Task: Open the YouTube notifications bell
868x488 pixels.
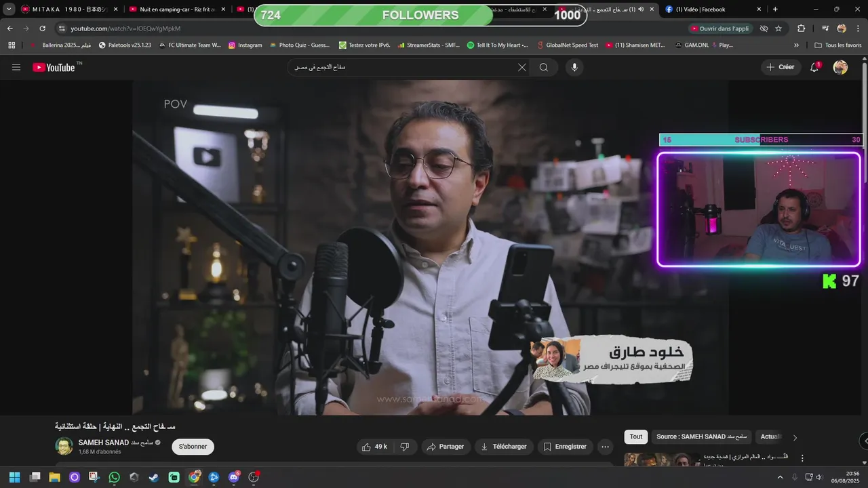Action: (814, 67)
